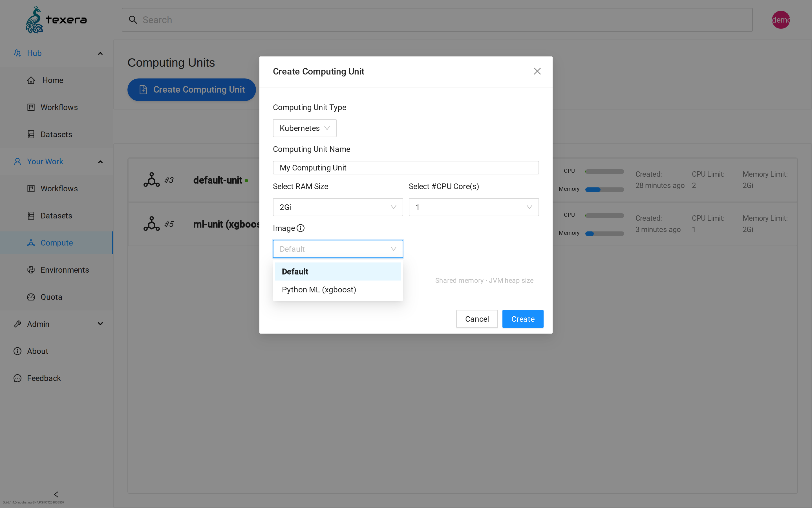Open Your Work Workflows page
Screen dimensions: 812x508
point(56,189)
